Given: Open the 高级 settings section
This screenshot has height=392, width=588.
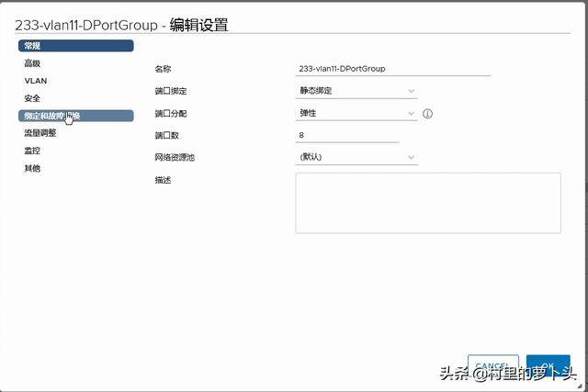Looking at the screenshot, I should (32, 63).
